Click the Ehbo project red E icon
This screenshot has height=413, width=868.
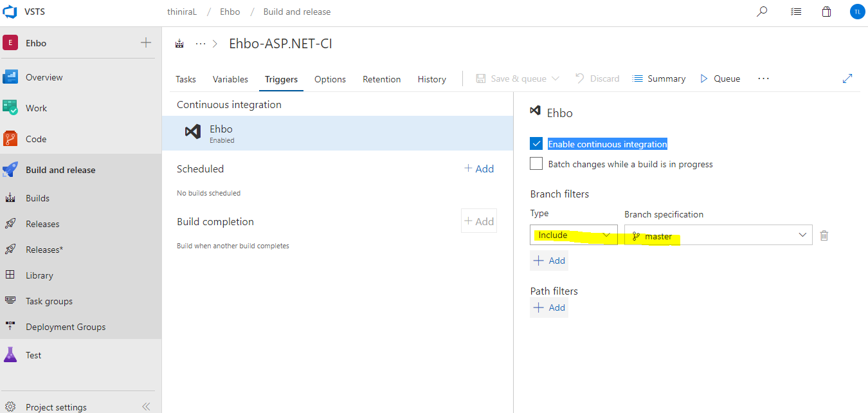coord(10,43)
